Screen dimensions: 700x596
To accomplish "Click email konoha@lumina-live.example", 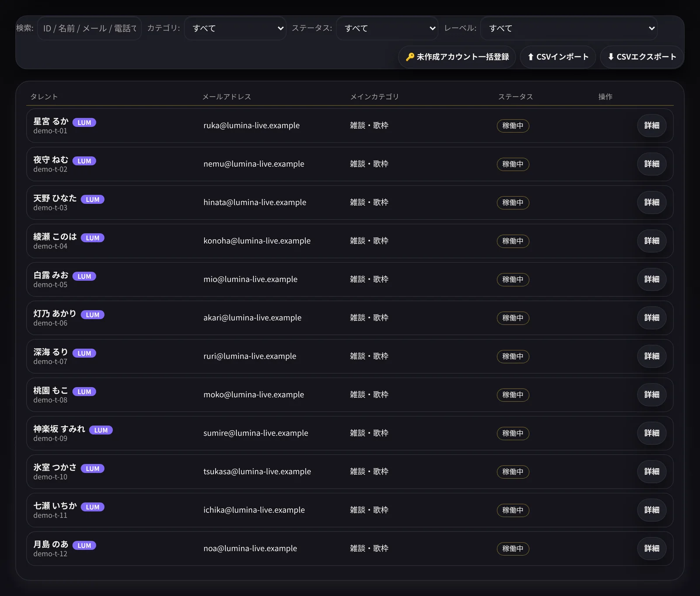I will 257,241.
